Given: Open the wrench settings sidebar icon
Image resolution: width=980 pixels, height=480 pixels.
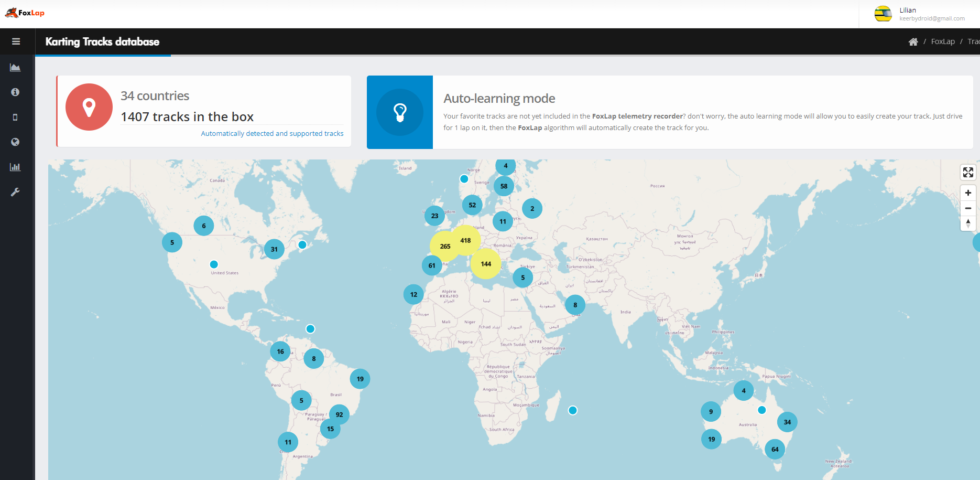Looking at the screenshot, I should pyautogui.click(x=15, y=192).
